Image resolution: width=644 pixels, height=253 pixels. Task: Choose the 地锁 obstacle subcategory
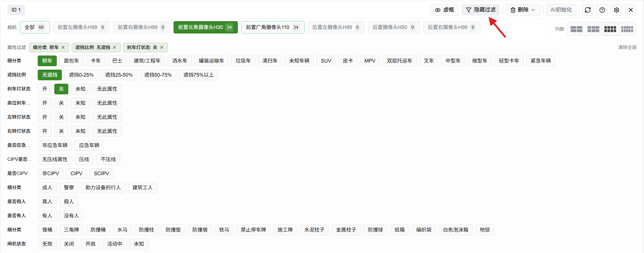(x=485, y=230)
